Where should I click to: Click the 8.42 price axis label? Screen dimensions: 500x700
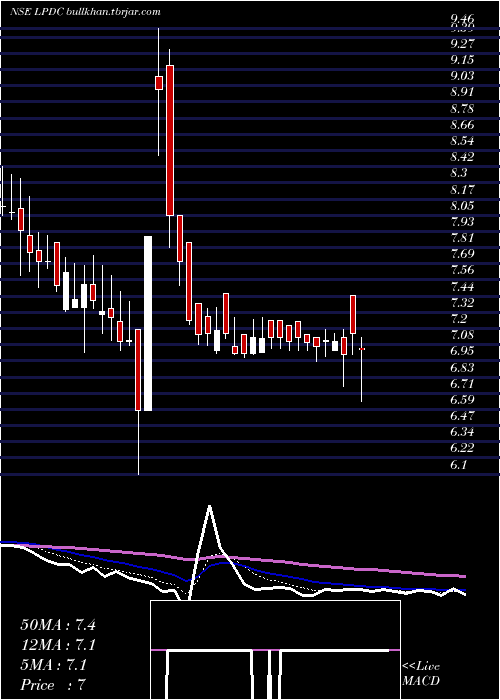pos(462,157)
